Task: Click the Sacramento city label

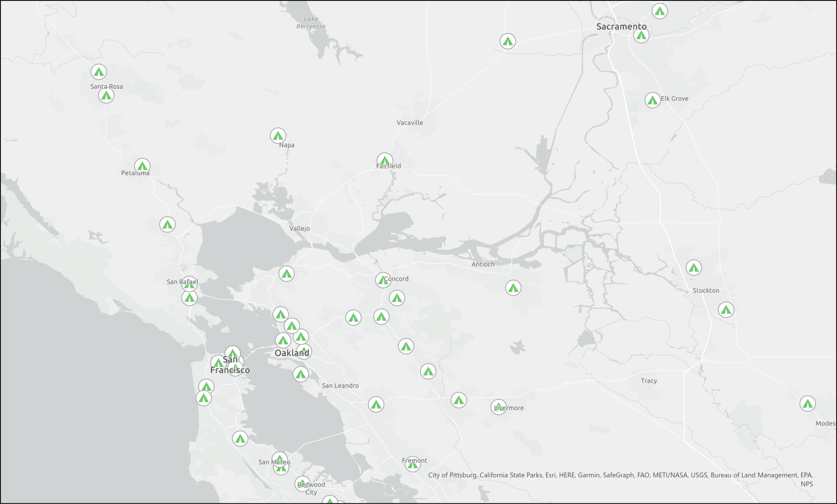Action: [621, 27]
